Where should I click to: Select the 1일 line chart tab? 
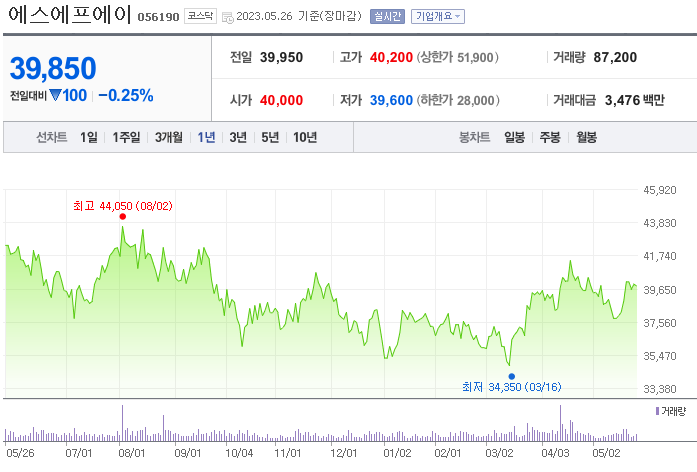click(89, 137)
